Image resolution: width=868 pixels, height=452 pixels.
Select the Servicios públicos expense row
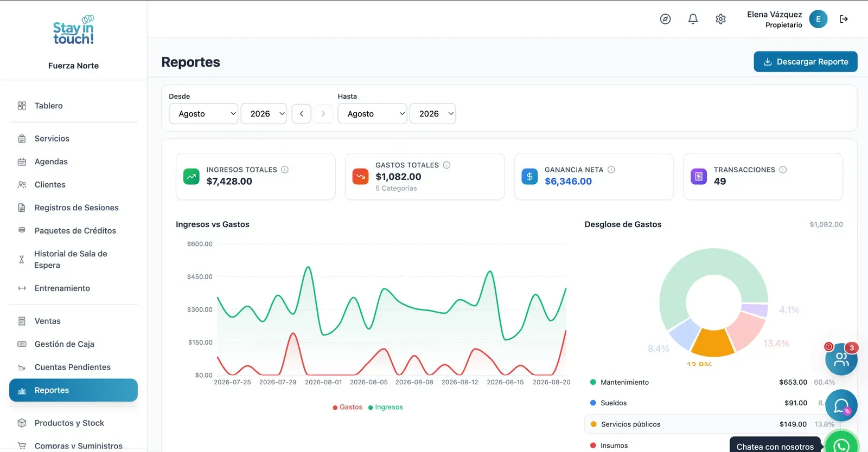point(713,424)
